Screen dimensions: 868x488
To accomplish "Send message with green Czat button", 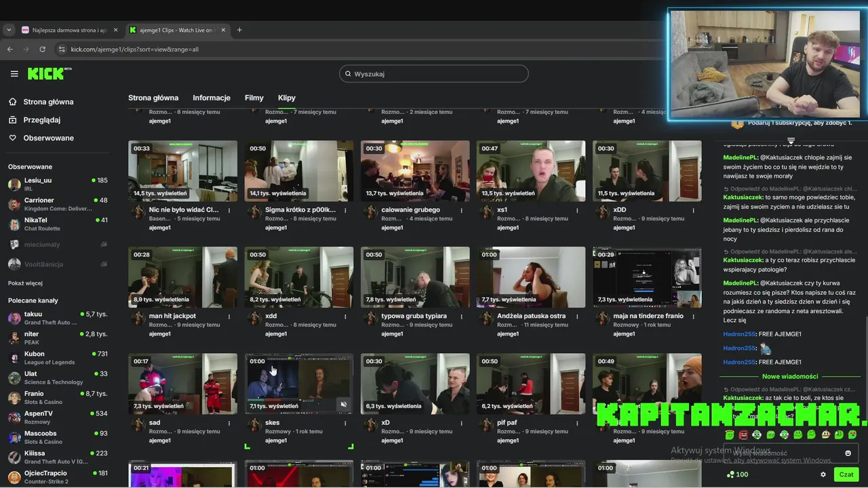I will pyautogui.click(x=846, y=474).
